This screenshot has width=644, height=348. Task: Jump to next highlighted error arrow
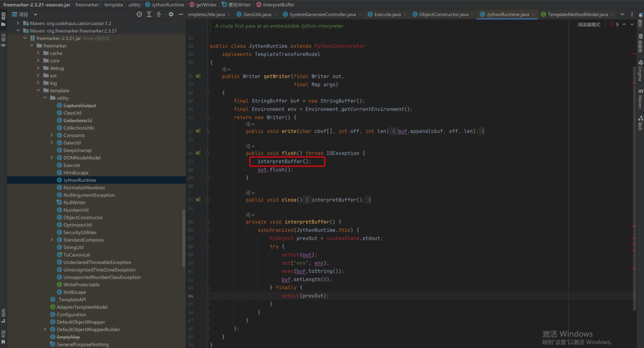632,24
